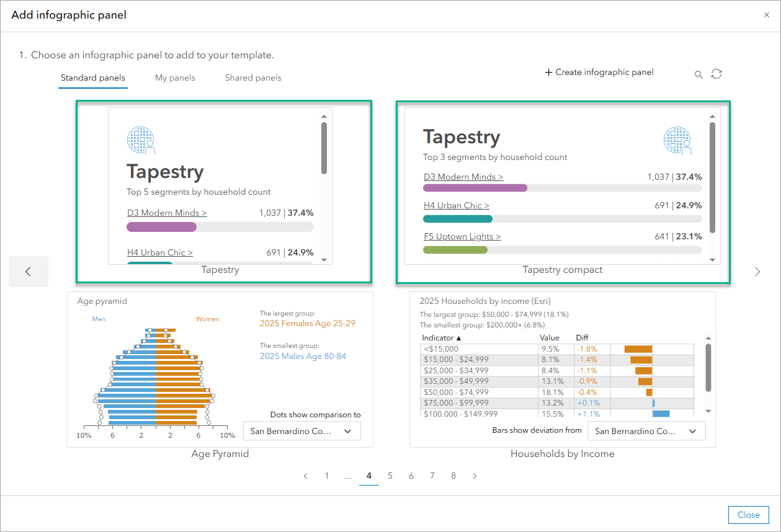Click the Tapestry segment icon on the Tapestry panel

point(141,141)
